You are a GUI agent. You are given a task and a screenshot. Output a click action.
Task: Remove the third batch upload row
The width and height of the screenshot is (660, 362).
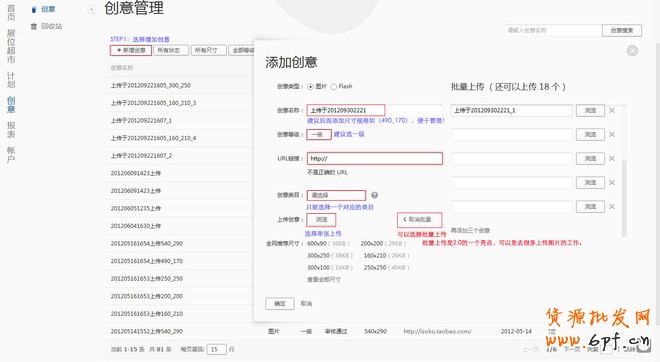(x=612, y=158)
